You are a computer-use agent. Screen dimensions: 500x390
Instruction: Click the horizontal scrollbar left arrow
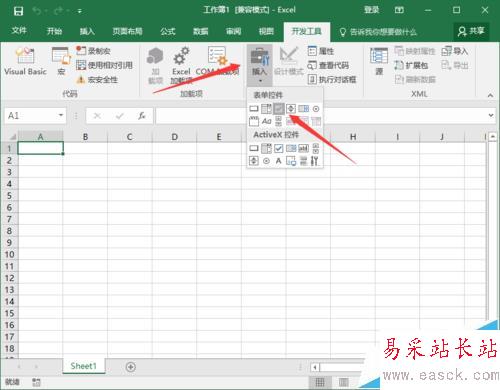(x=315, y=367)
